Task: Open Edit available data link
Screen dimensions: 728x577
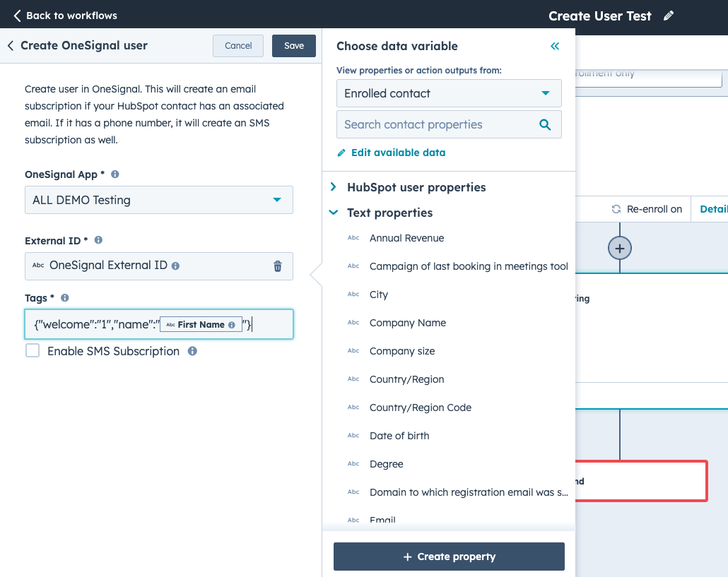Action: pyautogui.click(x=399, y=153)
